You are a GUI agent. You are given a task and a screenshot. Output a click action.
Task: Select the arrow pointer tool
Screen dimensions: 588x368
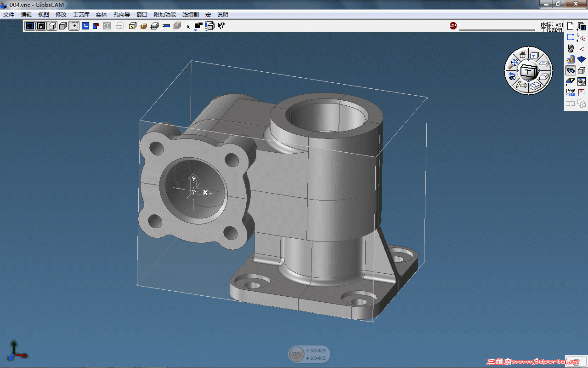coord(188,26)
